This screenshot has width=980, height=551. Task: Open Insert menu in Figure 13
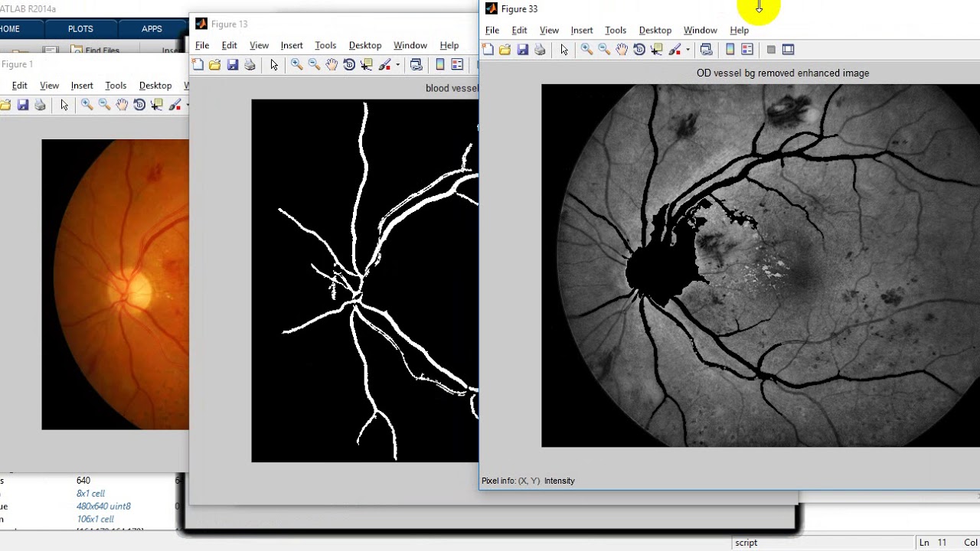point(292,46)
